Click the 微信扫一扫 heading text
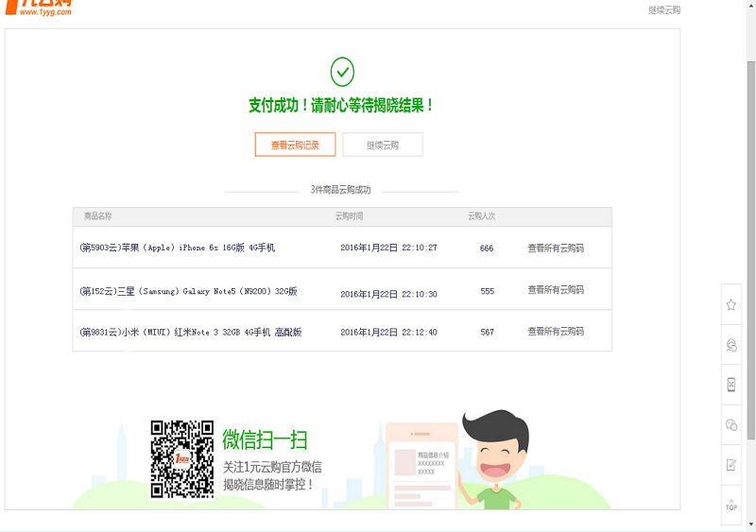The image size is (756, 532). (265, 439)
